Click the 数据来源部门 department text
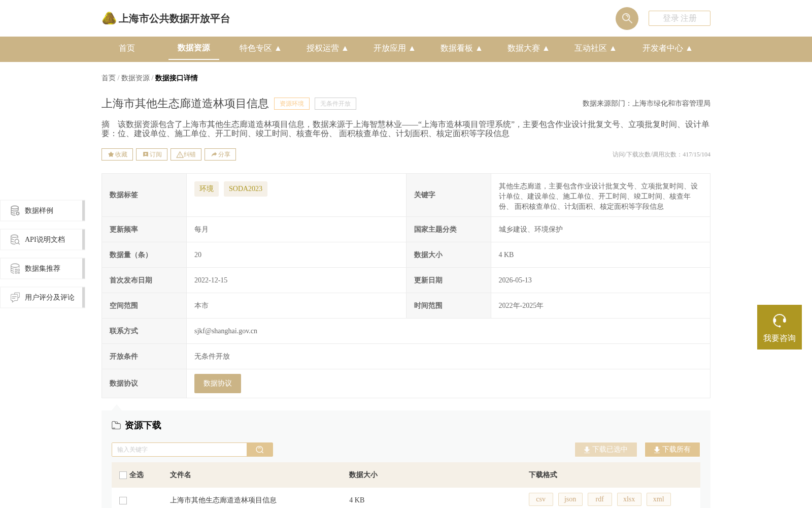 [x=647, y=104]
